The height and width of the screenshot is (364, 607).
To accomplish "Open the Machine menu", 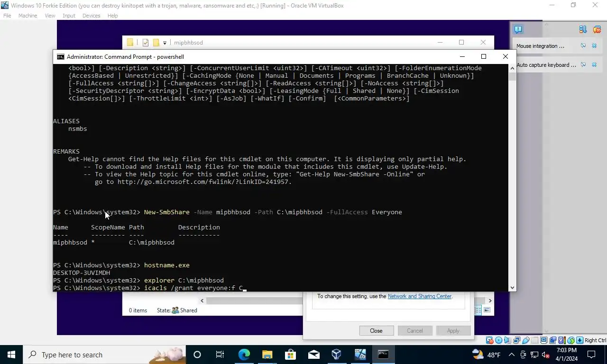I will pos(28,16).
